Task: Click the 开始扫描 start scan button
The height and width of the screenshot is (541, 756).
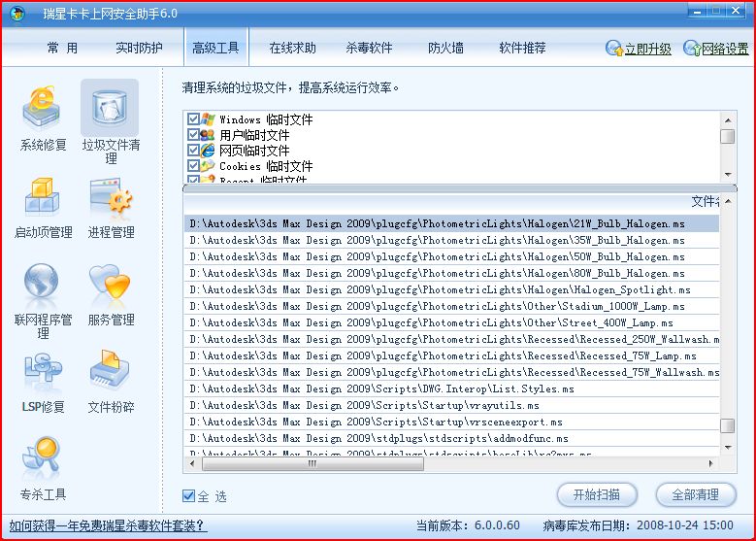Action: tap(597, 494)
